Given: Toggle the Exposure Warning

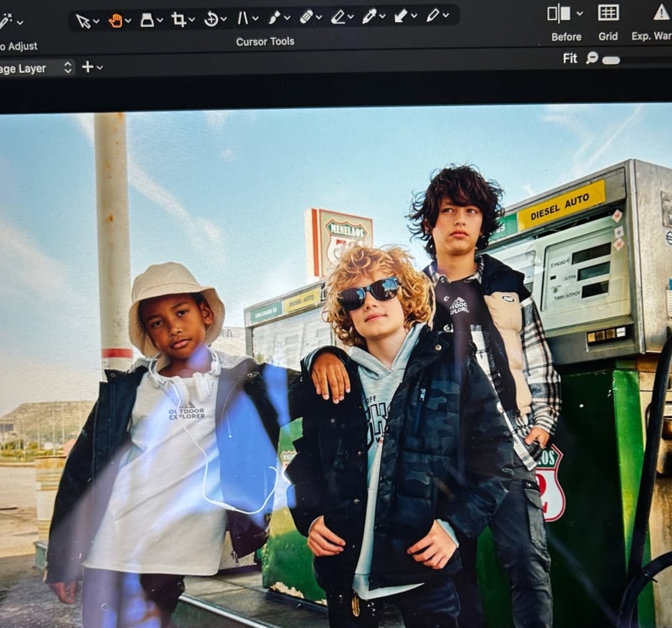Looking at the screenshot, I should pos(661,12).
